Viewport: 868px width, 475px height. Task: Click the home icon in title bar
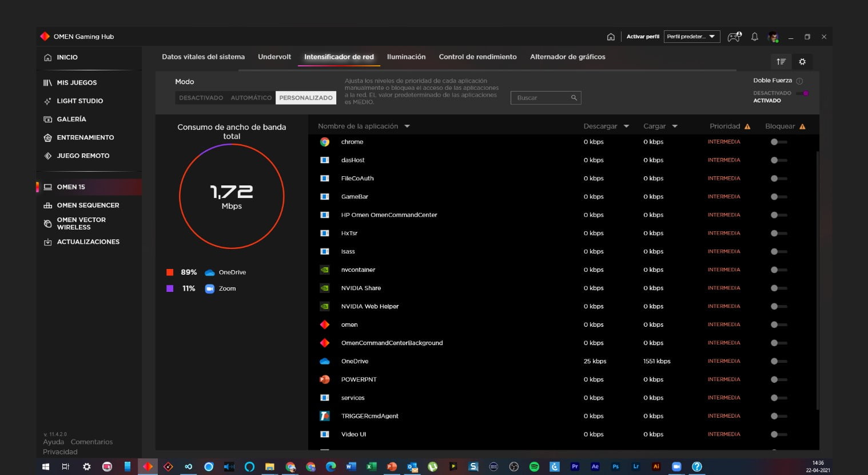tap(611, 37)
